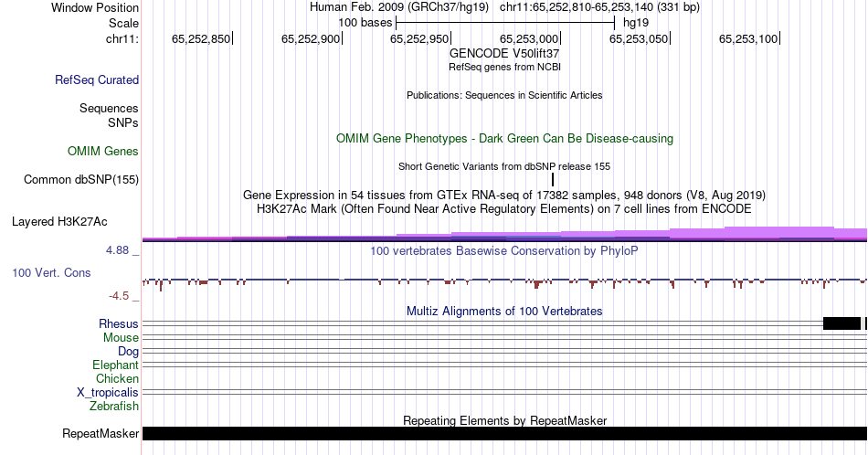Screen dimensions: 868x455
Task: Click the 65,252,900 ruler coordinate
Action: [310, 38]
